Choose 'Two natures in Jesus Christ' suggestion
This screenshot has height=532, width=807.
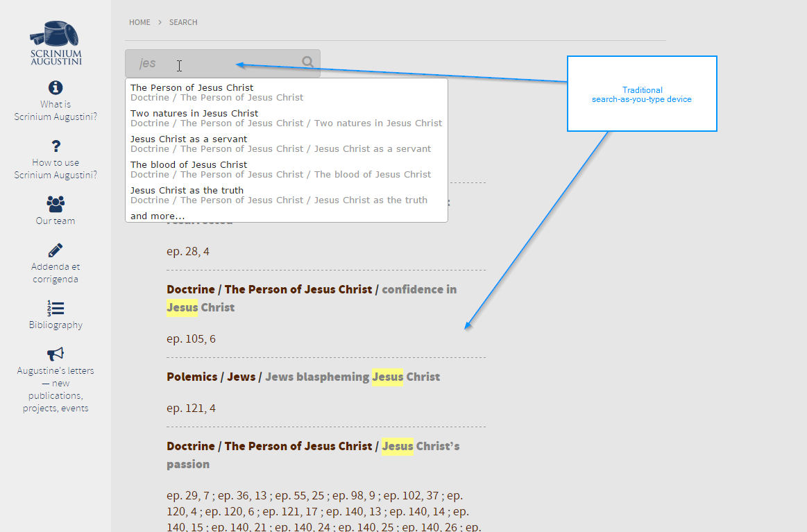pyautogui.click(x=194, y=114)
